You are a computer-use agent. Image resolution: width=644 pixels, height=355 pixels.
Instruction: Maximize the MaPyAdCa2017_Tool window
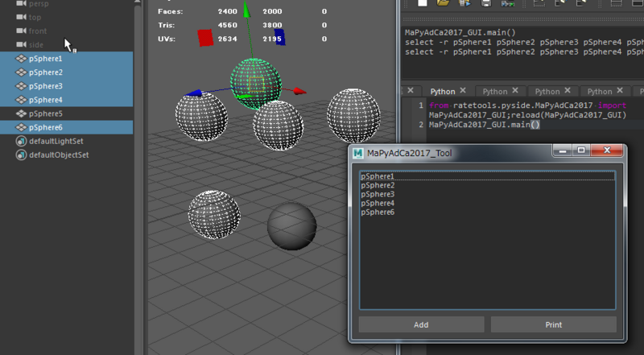[x=581, y=151]
